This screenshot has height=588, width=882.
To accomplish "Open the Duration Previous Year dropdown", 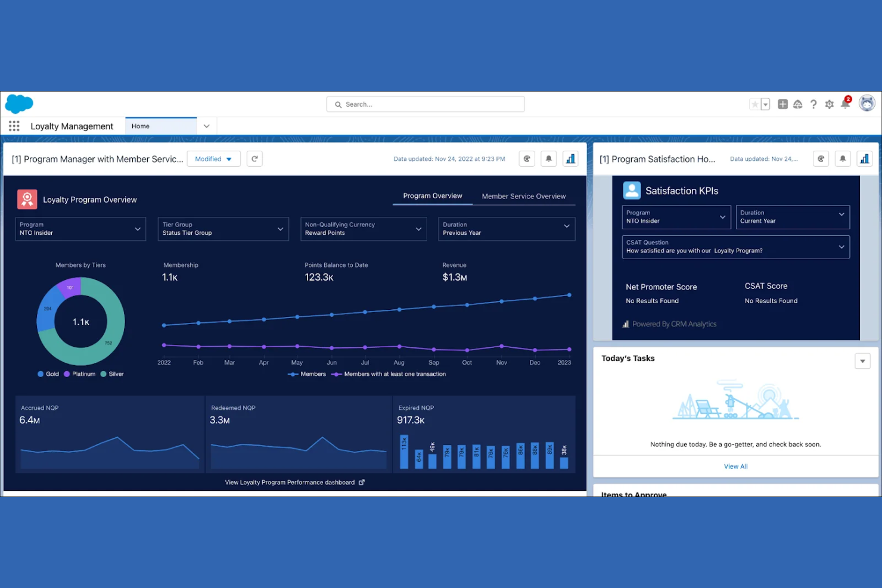I will (507, 229).
